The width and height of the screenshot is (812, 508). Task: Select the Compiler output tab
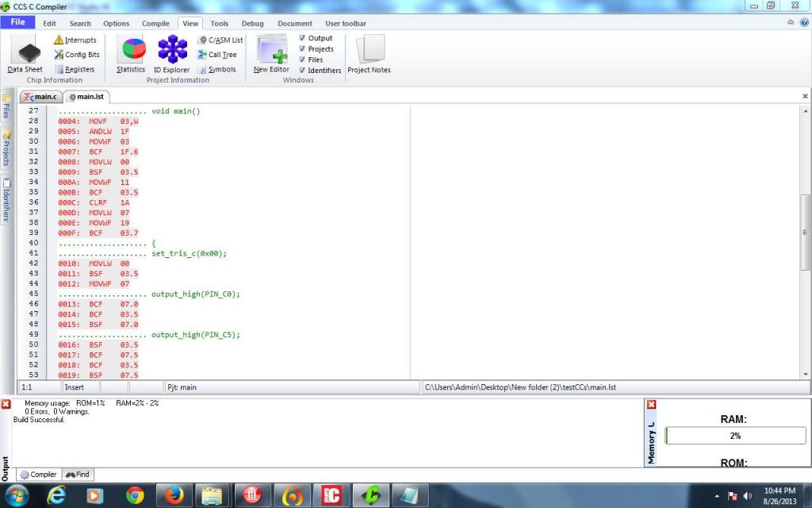coord(38,475)
